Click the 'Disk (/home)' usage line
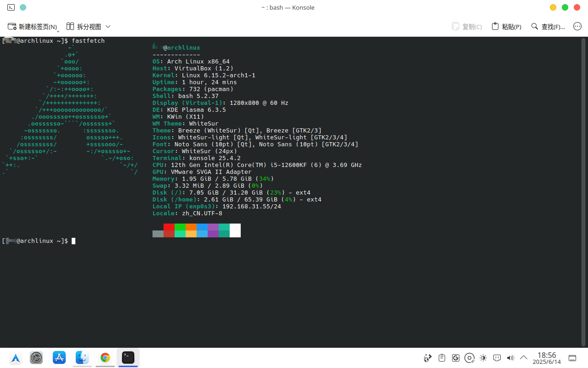 pyautogui.click(x=237, y=199)
